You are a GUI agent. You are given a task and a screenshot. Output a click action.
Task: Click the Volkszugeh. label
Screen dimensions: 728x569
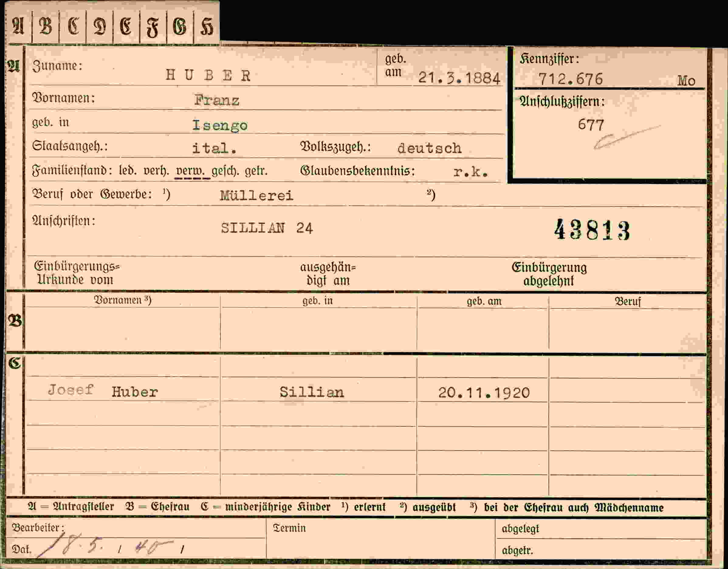[x=336, y=147]
